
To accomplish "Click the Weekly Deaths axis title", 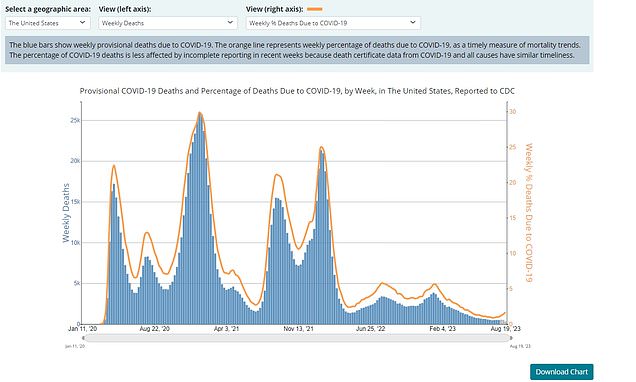I will [x=66, y=213].
